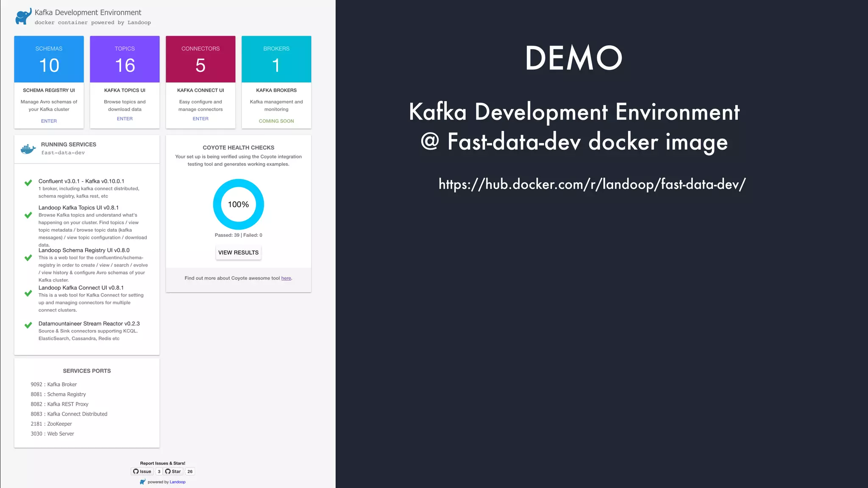Image resolution: width=868 pixels, height=488 pixels.
Task: Enter the Kafka Topics UI
Action: [x=125, y=119]
